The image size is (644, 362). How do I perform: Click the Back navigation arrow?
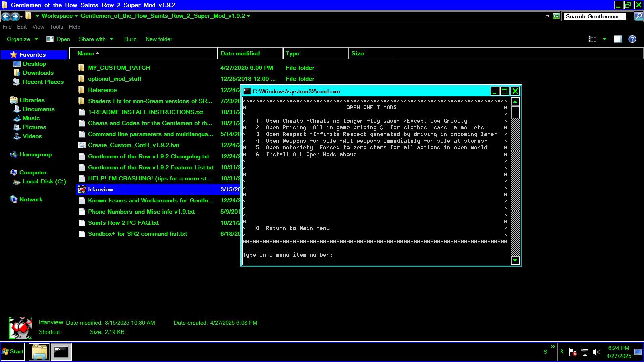[x=6, y=16]
